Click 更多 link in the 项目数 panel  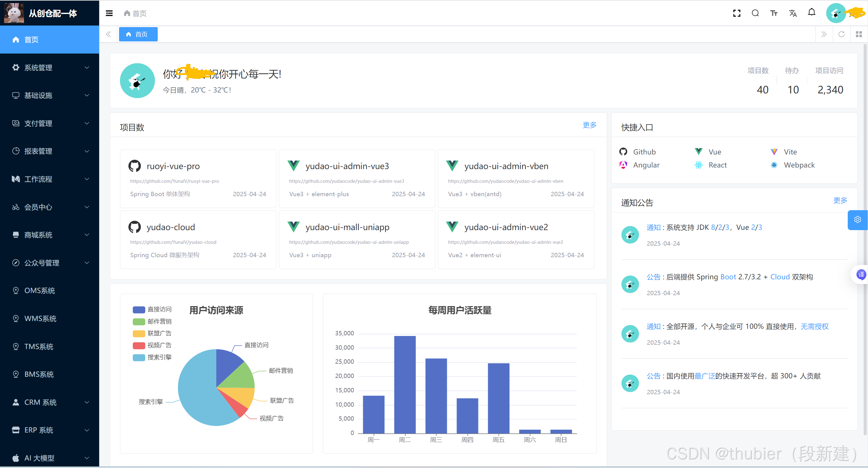(x=589, y=125)
